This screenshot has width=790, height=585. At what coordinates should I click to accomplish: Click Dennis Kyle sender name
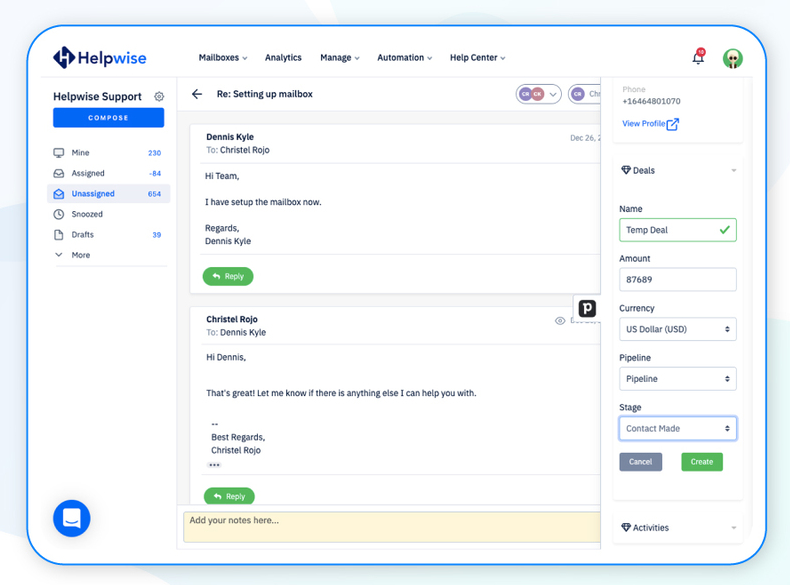(230, 137)
